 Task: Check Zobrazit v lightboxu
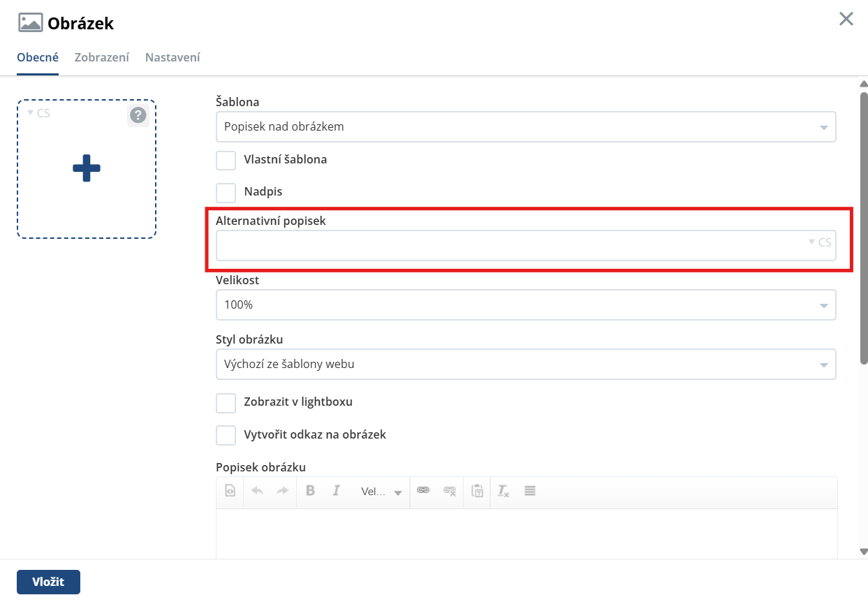click(226, 403)
